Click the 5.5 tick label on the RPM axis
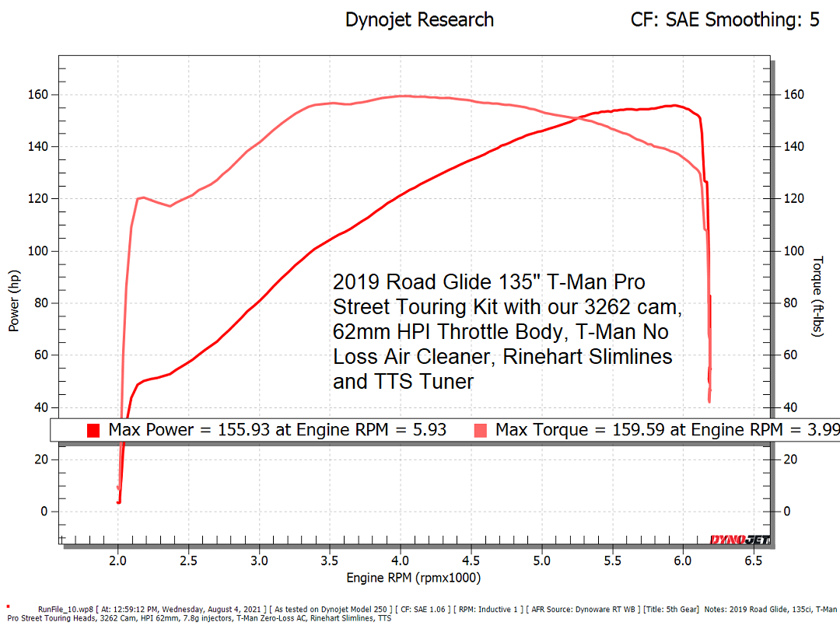The image size is (840, 629). [x=612, y=561]
